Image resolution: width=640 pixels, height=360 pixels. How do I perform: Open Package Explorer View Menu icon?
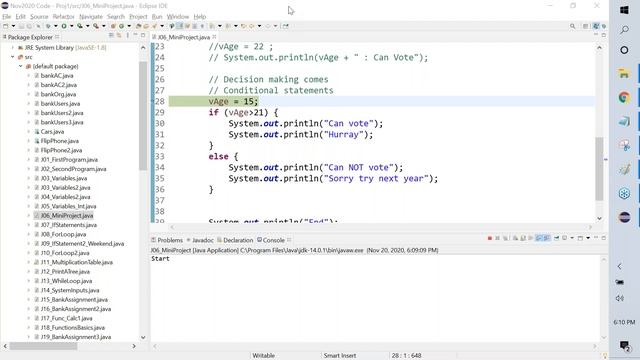point(127,36)
